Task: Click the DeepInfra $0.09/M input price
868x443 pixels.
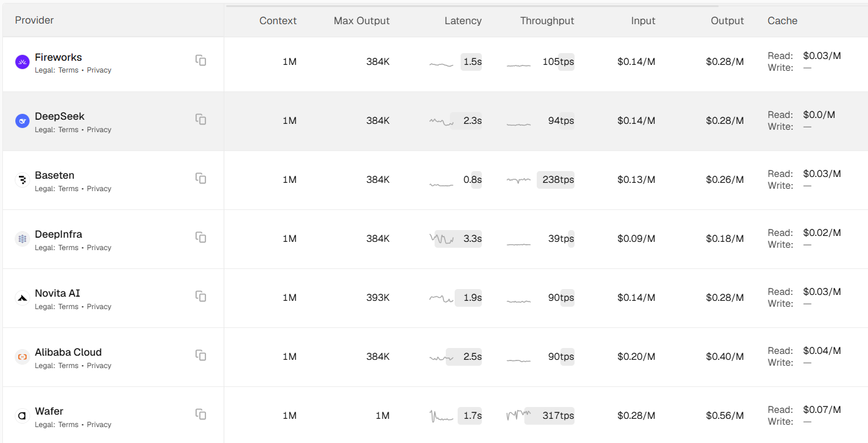Action: [x=637, y=239]
